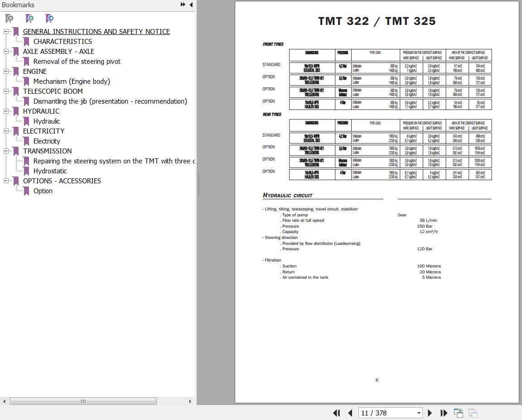This screenshot has height=420, width=522.
Task: Click the bookmarks panel splitter handle
Action: [x=198, y=185]
